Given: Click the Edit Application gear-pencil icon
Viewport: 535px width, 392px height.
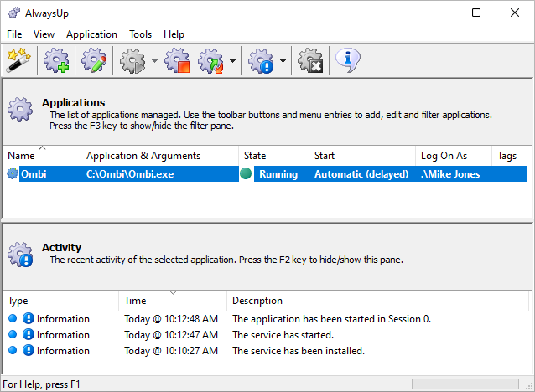Looking at the screenshot, I should pyautogui.click(x=94, y=60).
